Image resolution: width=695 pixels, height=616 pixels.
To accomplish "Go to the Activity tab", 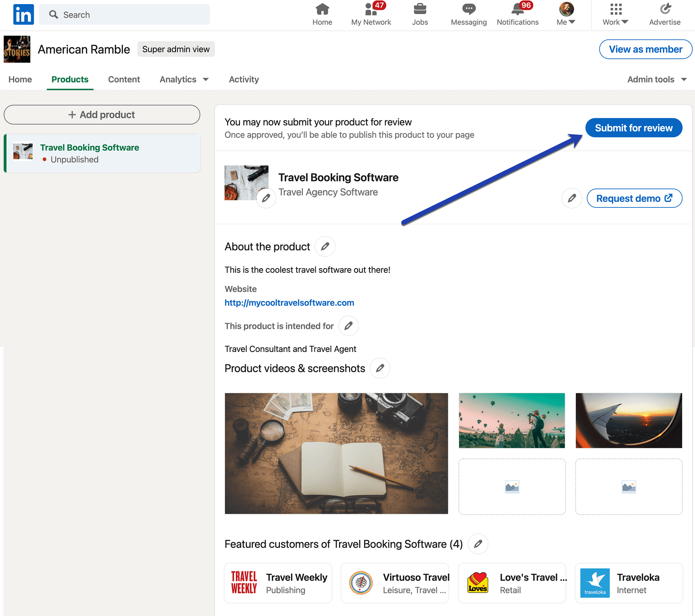I will [x=244, y=79].
